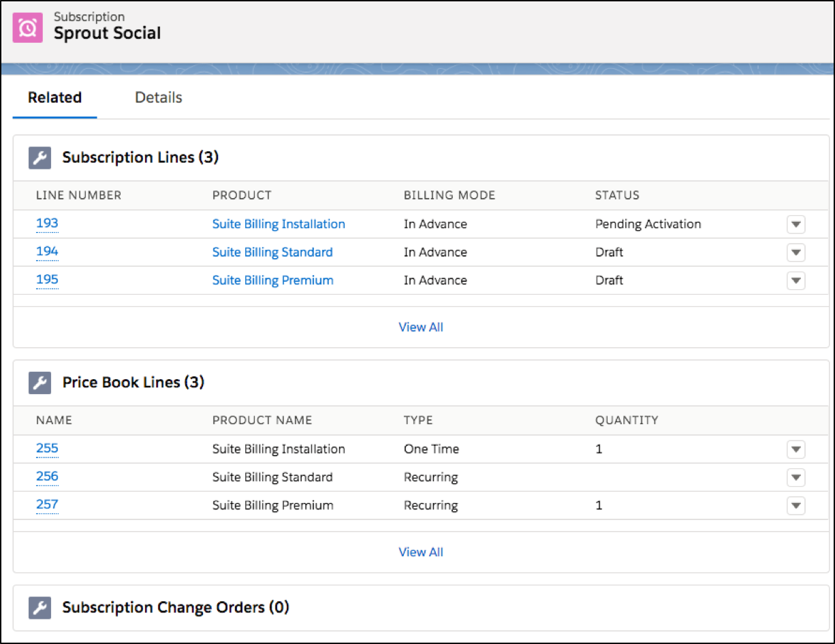Viewport: 835px width, 644px height.
Task: Click quantity 1 for Suite Billing Premium
Action: tap(599, 506)
